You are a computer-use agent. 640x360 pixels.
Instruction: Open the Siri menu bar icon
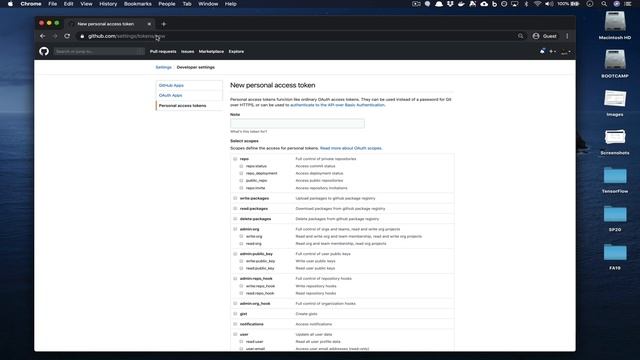[x=616, y=4]
